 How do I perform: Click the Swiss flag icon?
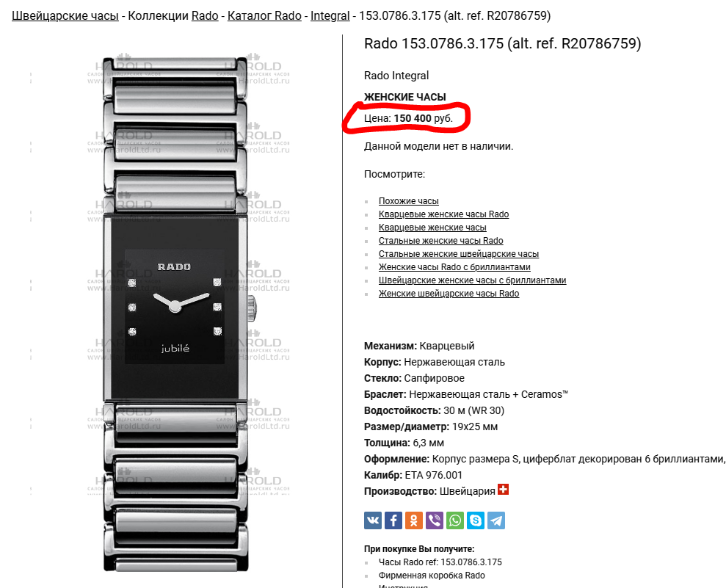504,490
